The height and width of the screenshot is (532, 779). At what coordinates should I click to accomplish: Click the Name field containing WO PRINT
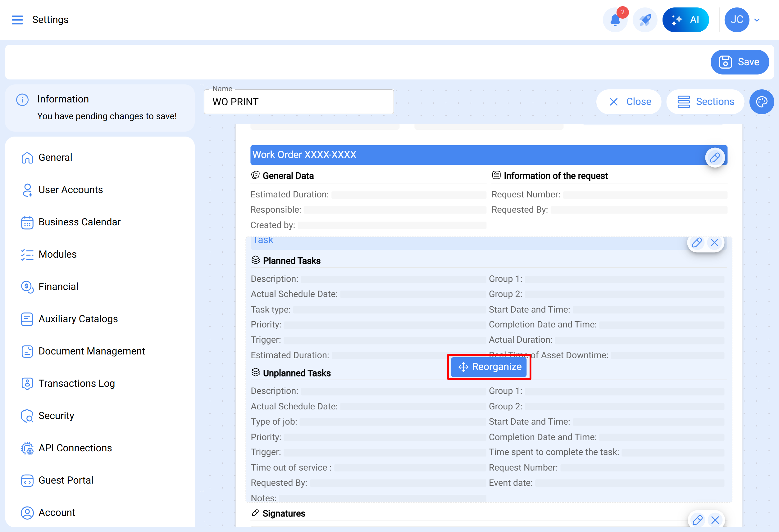pyautogui.click(x=299, y=101)
